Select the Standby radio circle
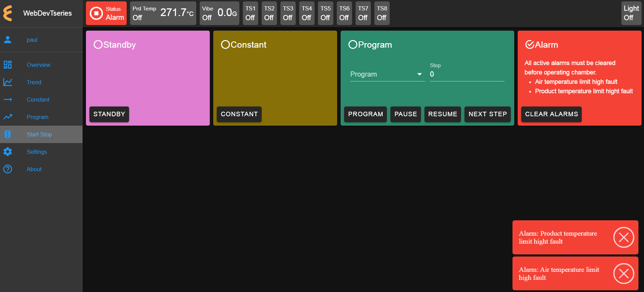The height and width of the screenshot is (292, 644). tap(98, 45)
